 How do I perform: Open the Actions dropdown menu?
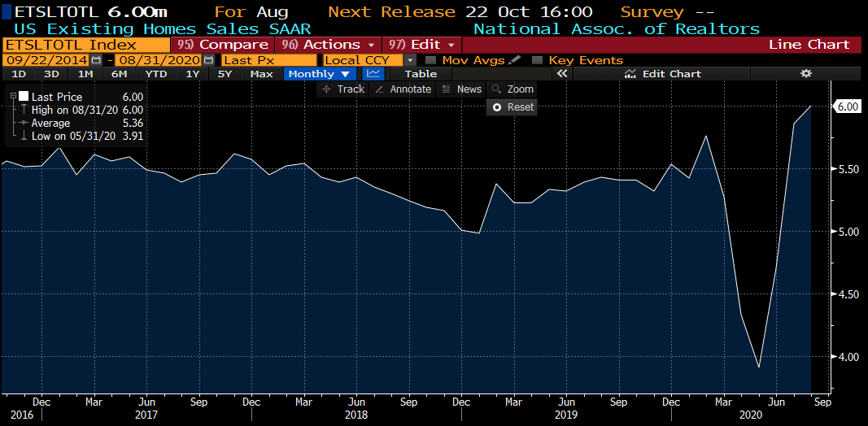pyautogui.click(x=328, y=45)
